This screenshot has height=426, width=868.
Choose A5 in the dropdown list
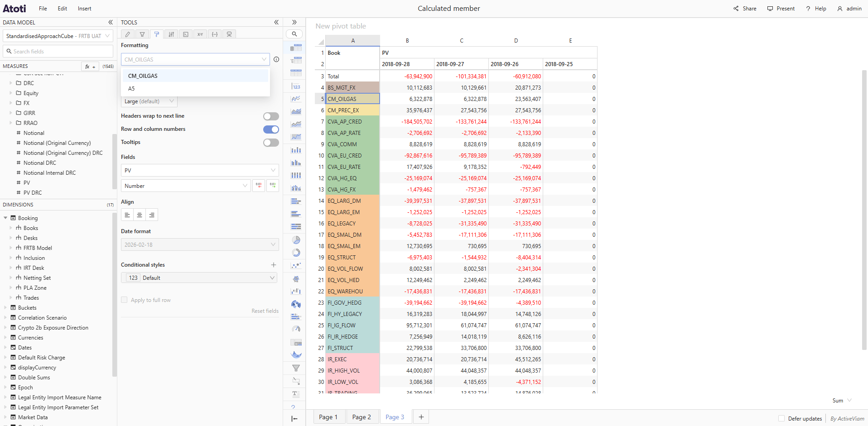(196, 88)
